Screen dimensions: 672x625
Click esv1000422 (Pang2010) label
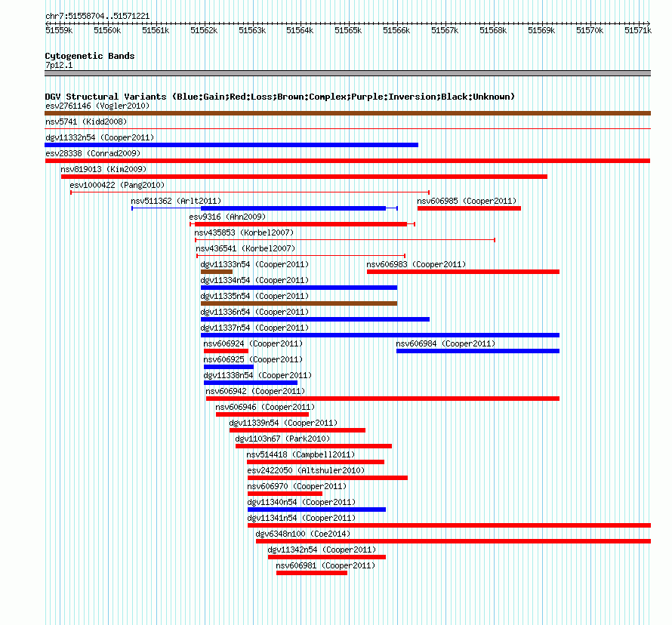(117, 185)
